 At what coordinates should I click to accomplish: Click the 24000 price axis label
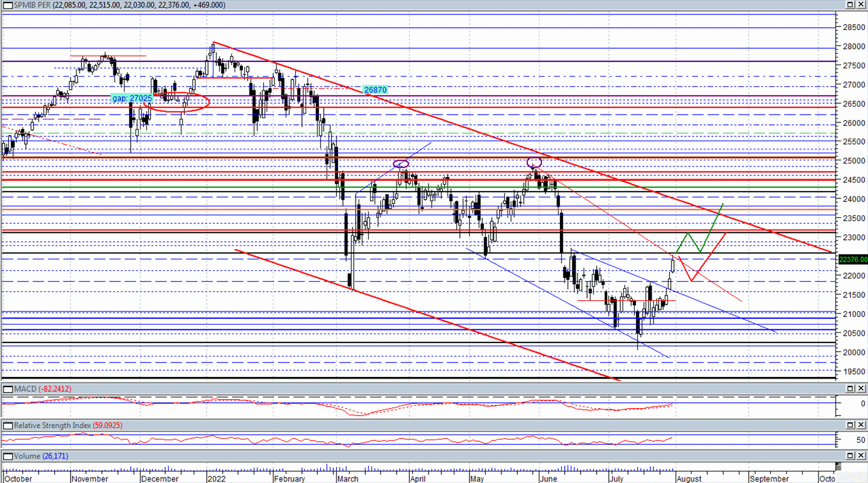click(x=853, y=199)
